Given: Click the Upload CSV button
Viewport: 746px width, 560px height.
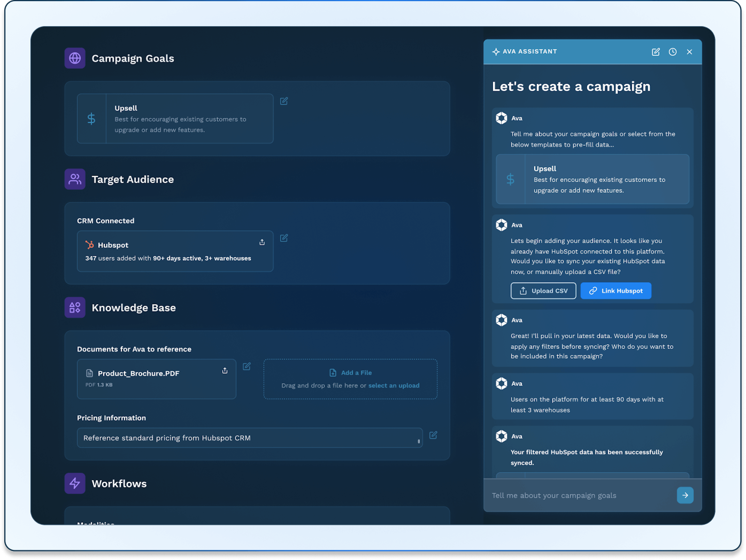Looking at the screenshot, I should pyautogui.click(x=543, y=290).
